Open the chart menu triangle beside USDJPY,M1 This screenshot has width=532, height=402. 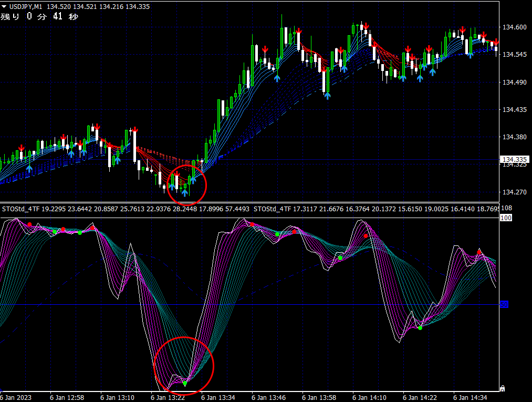[x=4, y=6]
